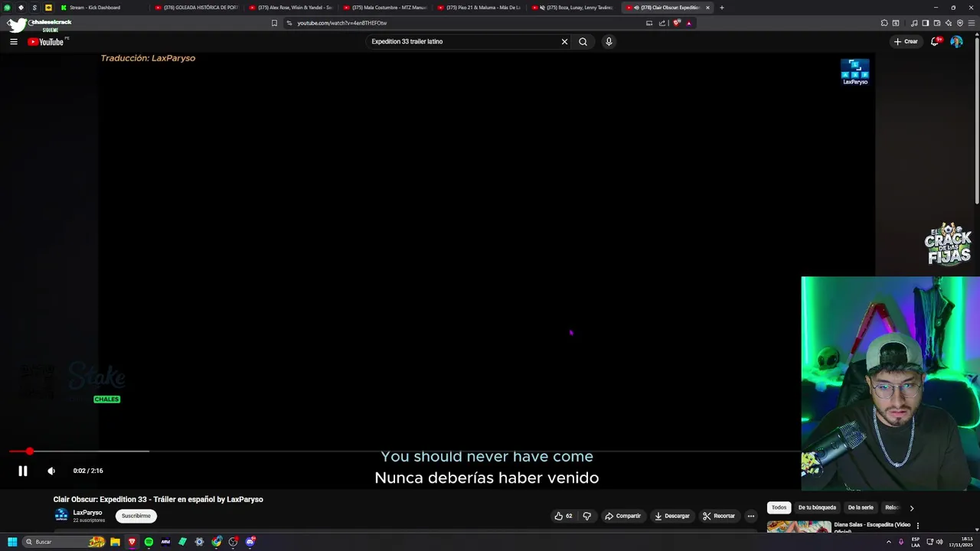Start voice search with the microphone

pyautogui.click(x=609, y=41)
